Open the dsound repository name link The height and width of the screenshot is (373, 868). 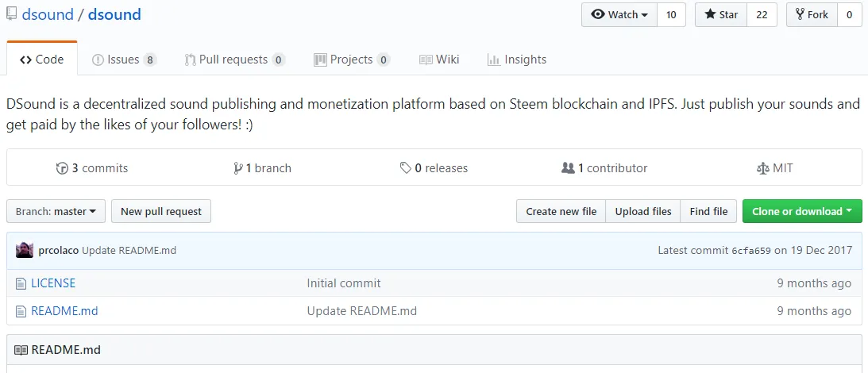(114, 13)
